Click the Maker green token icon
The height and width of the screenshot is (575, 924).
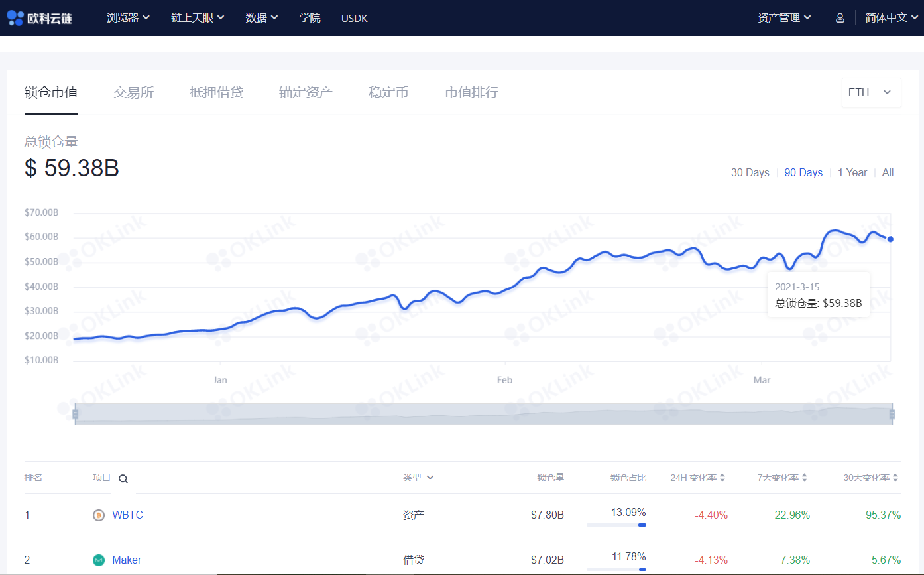[99, 560]
